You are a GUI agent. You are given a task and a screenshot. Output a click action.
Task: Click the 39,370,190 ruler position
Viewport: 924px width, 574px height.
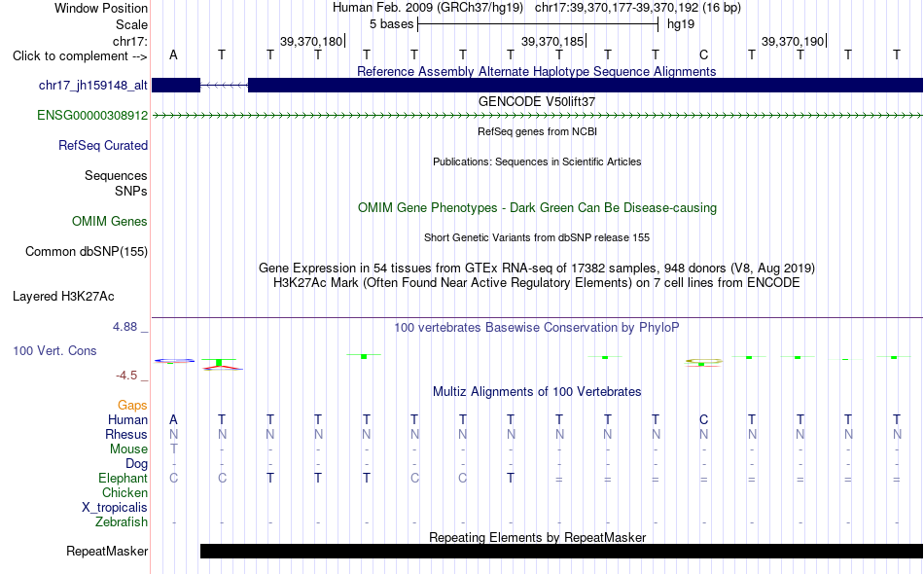(793, 41)
